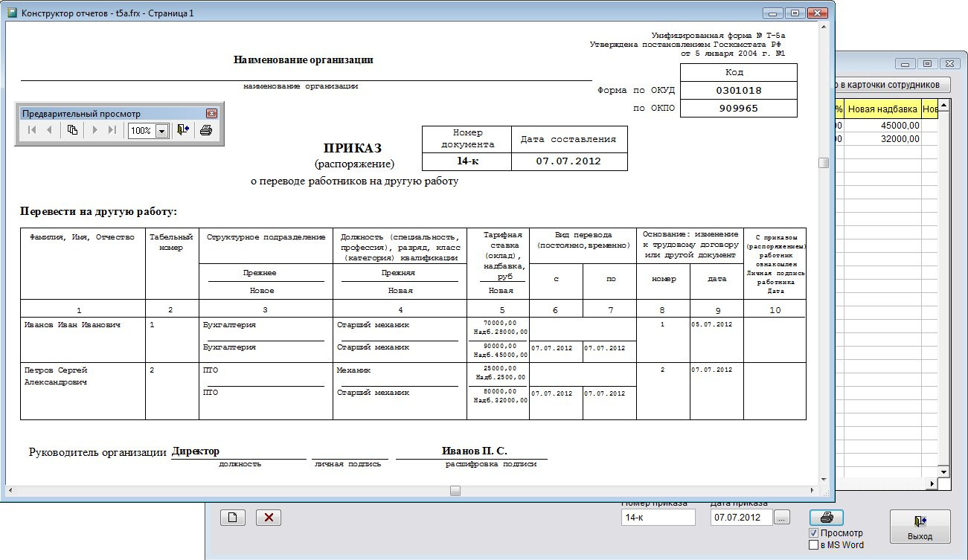Click the signature name Иванов П. С.
The image size is (968, 560).
tap(475, 451)
